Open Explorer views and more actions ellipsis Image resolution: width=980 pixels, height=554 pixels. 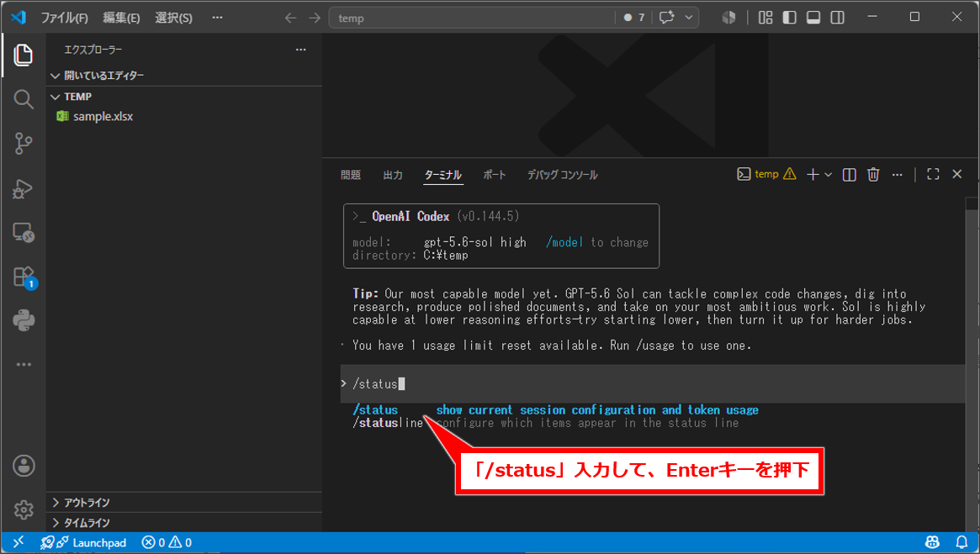(x=300, y=50)
